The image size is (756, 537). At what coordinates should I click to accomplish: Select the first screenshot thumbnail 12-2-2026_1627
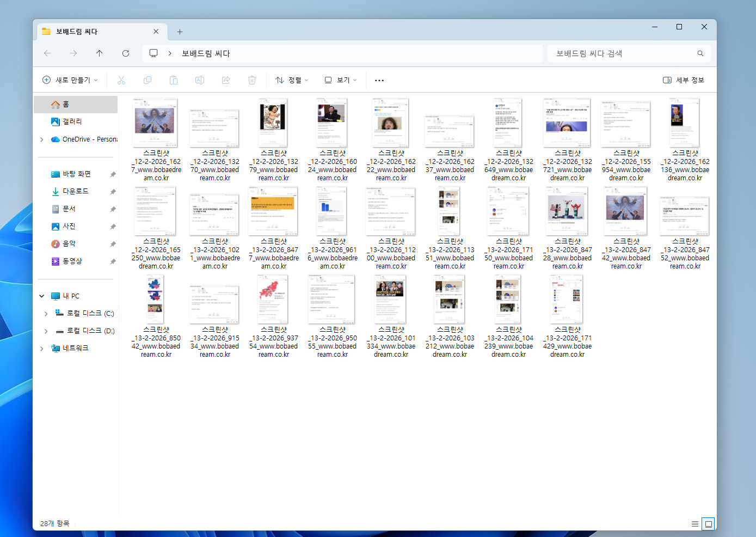(156, 124)
